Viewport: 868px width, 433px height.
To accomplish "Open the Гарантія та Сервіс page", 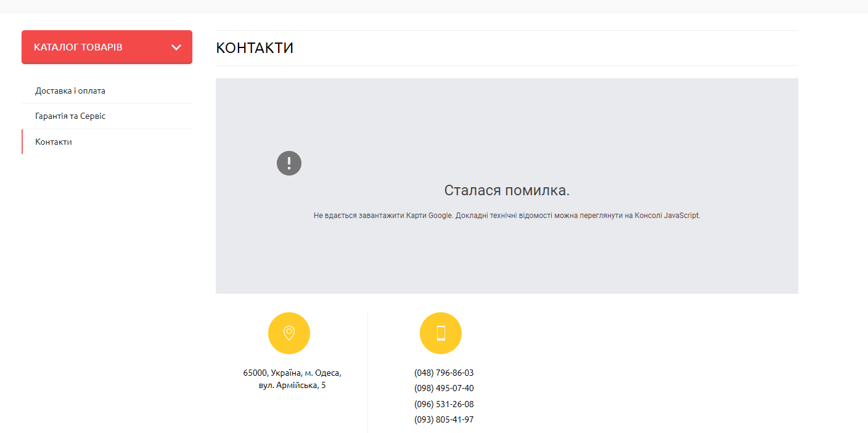I will (70, 116).
